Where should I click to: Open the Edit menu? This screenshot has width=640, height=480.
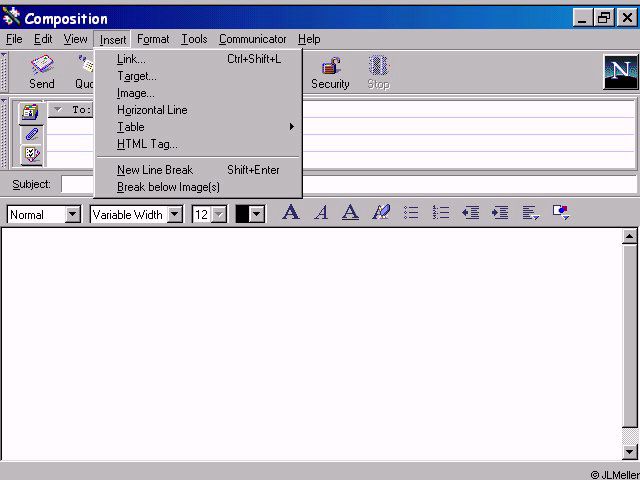tap(43, 39)
